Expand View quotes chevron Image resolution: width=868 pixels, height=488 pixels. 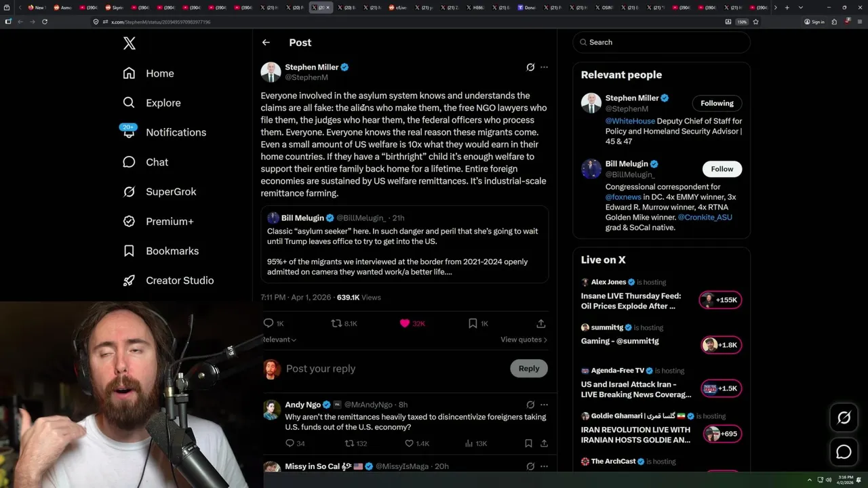point(545,340)
